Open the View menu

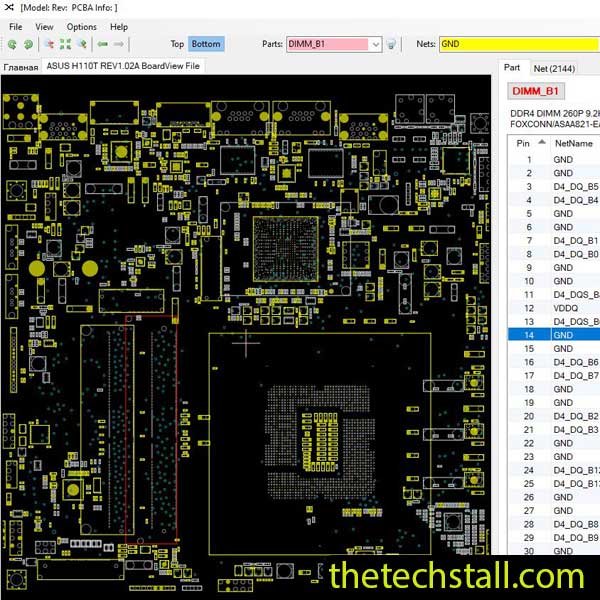(x=44, y=27)
